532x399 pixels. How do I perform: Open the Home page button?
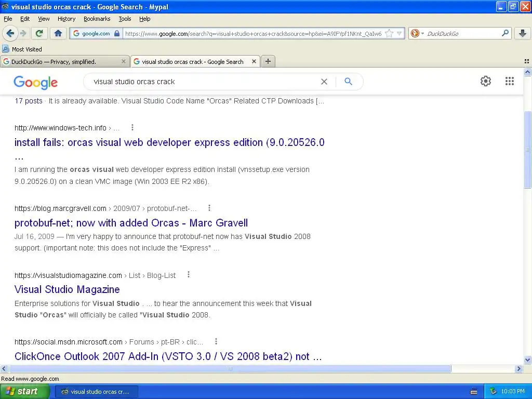click(x=58, y=33)
